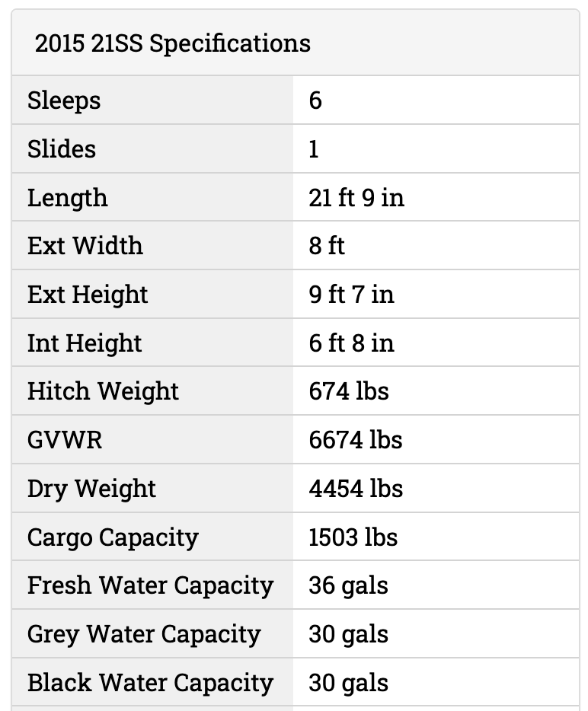The width and height of the screenshot is (588, 711).
Task: Select the "6674 lbs" GVWR value
Action: tap(356, 440)
